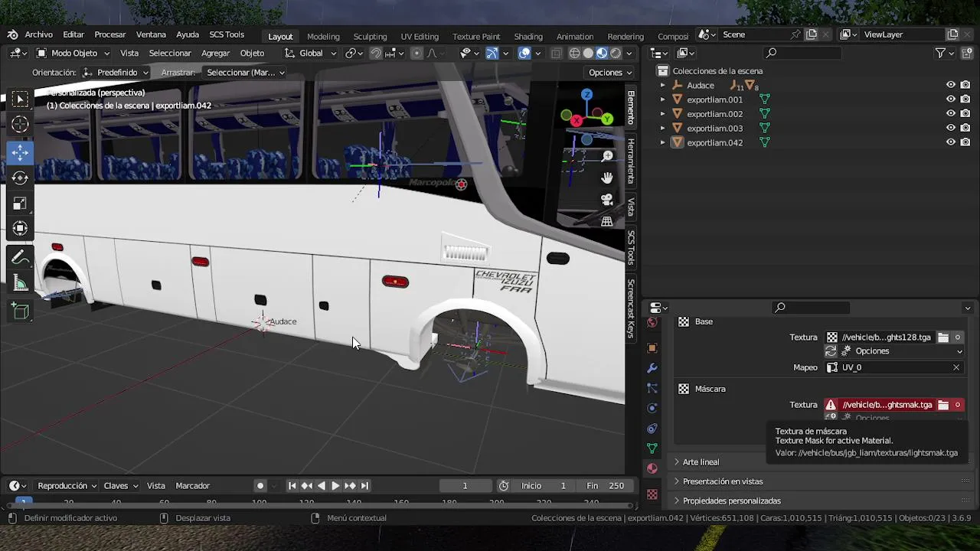Expand the Arte lineal panel
The image size is (980, 551).
coord(701,462)
